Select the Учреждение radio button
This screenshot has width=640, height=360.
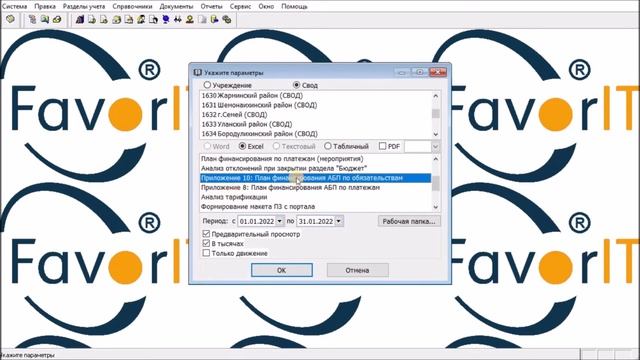(x=207, y=85)
